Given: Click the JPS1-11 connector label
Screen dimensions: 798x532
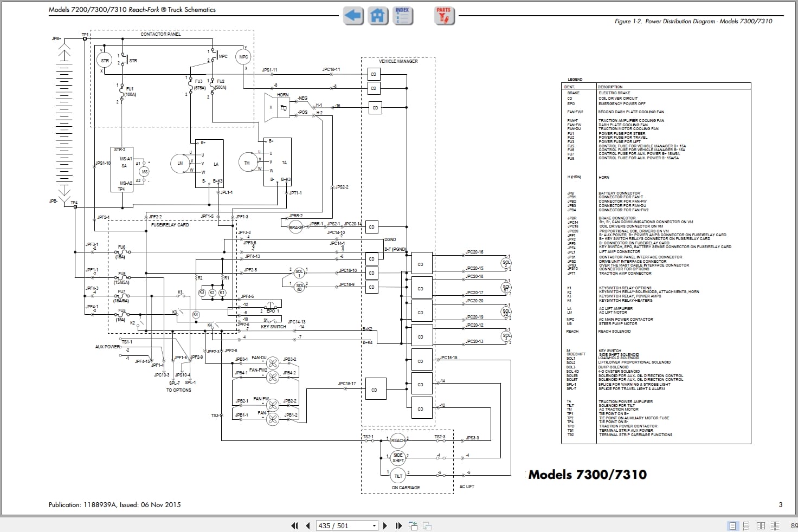Looking at the screenshot, I should [269, 70].
